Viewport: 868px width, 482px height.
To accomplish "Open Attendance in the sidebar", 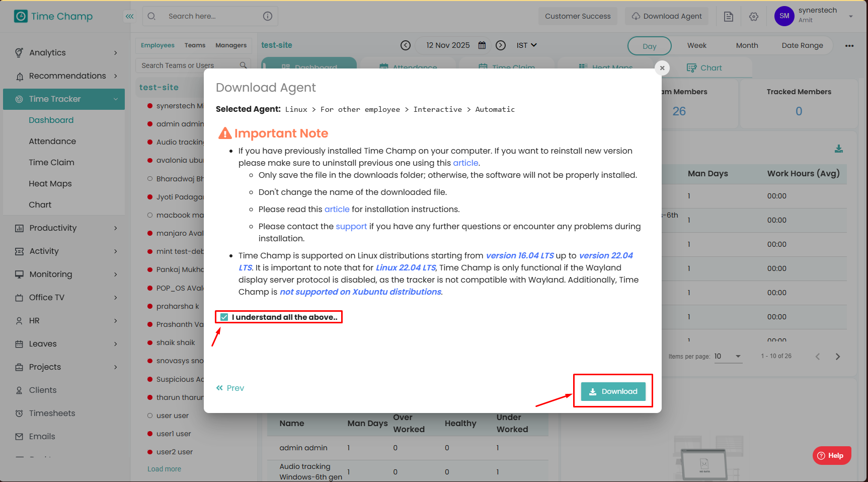I will [52, 142].
